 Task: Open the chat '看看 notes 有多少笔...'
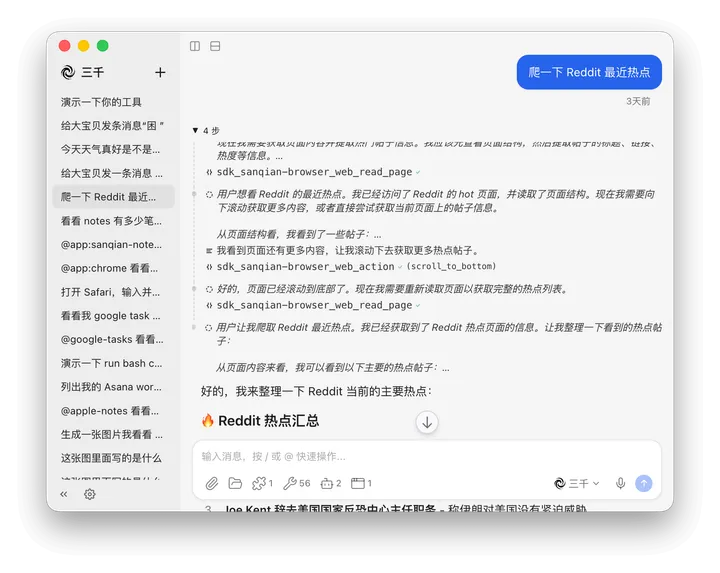coord(113,221)
